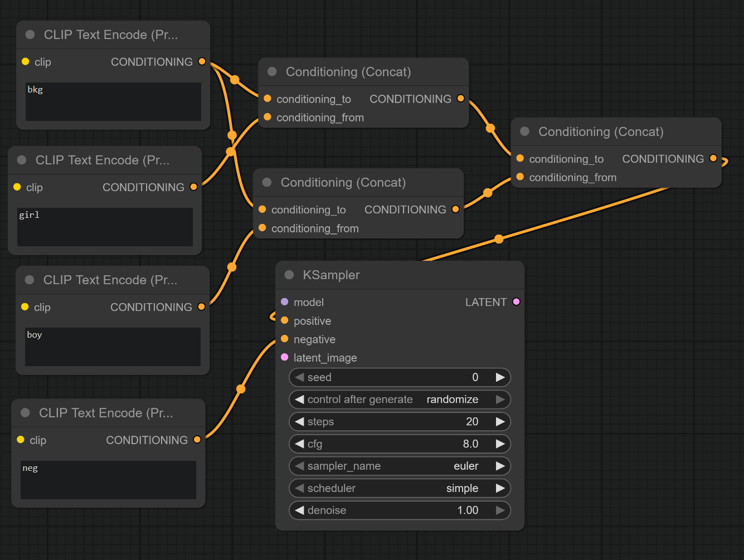Open the control after generate randomize combo

pyautogui.click(x=400, y=400)
